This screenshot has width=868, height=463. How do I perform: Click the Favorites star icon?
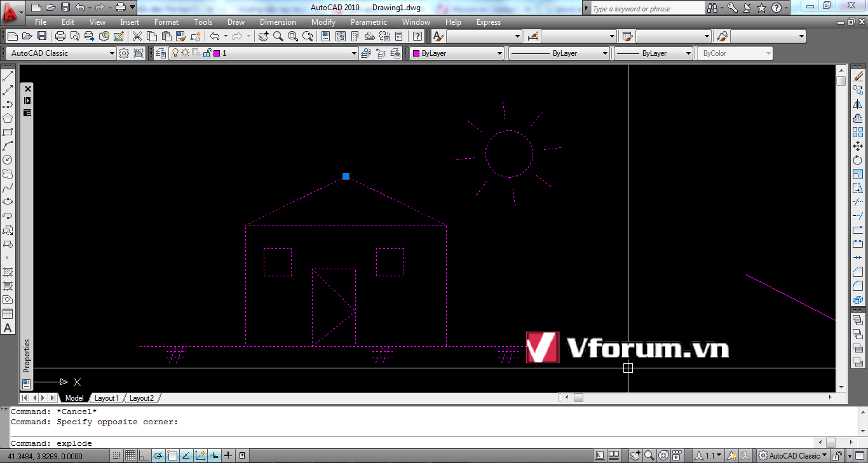761,8
